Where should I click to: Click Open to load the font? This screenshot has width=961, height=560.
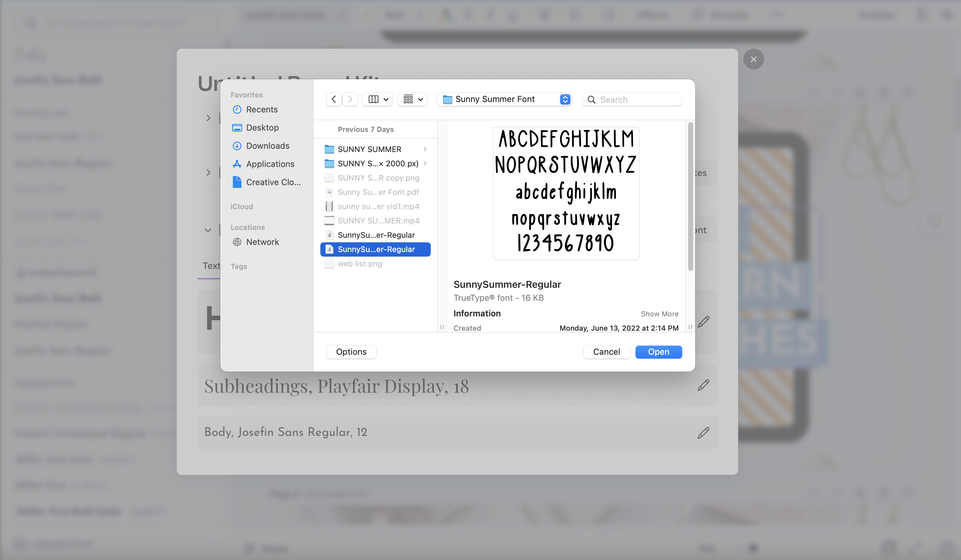coord(658,352)
